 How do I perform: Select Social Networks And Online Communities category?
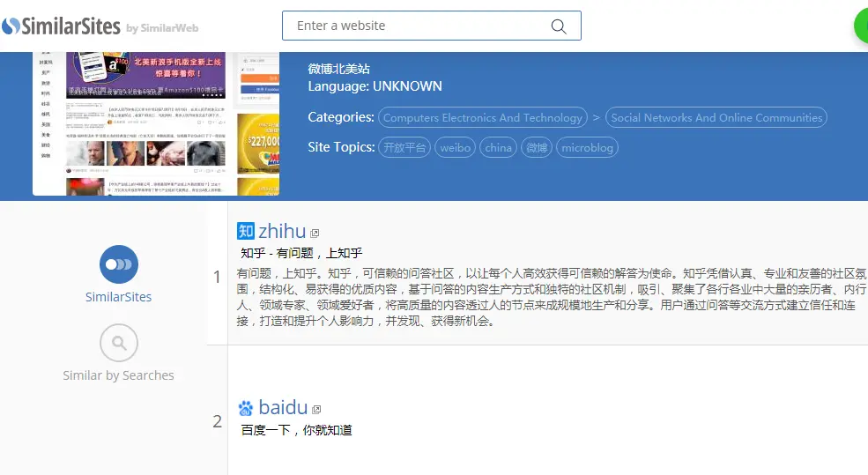coord(716,117)
